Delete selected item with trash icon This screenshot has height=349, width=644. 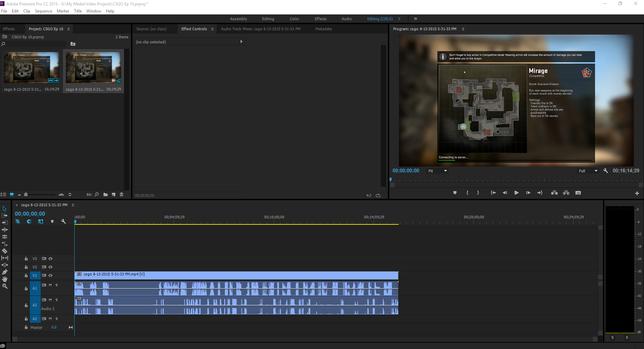point(122,194)
